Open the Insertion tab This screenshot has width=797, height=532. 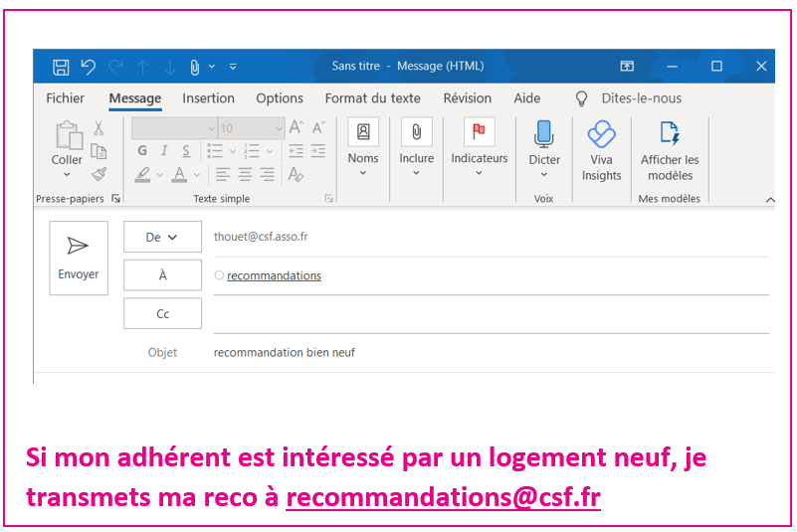coord(208,98)
